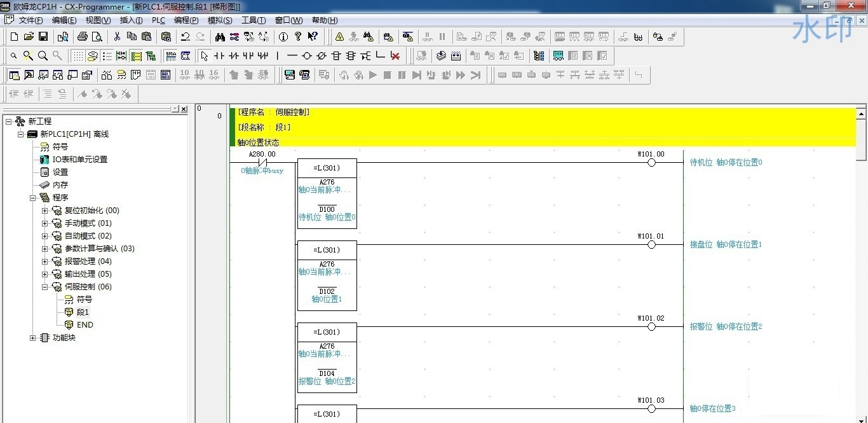Select the new horizontal line tool
868x423 pixels.
point(292,56)
